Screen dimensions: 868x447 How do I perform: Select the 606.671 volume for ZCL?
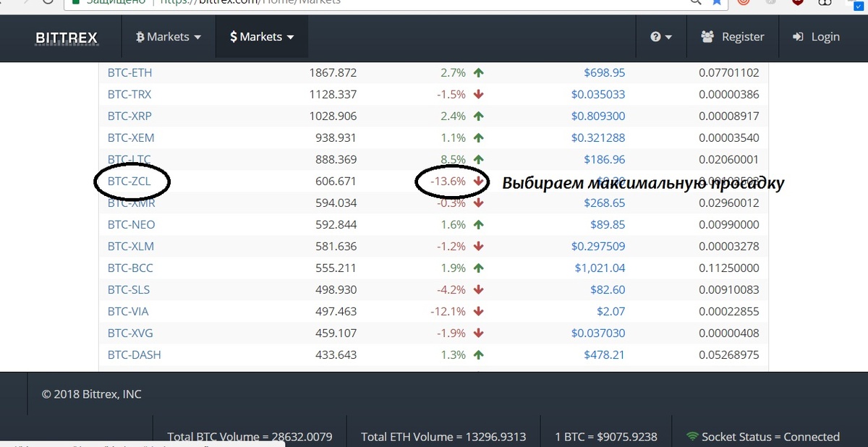(336, 182)
